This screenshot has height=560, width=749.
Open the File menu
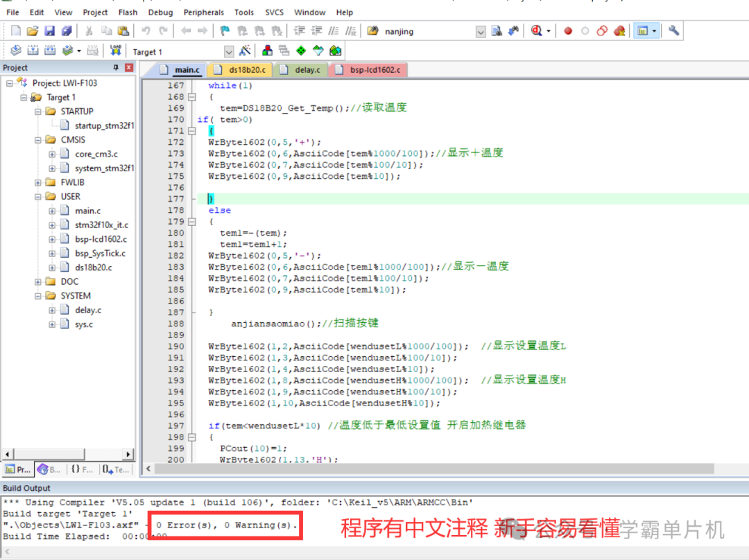(13, 12)
